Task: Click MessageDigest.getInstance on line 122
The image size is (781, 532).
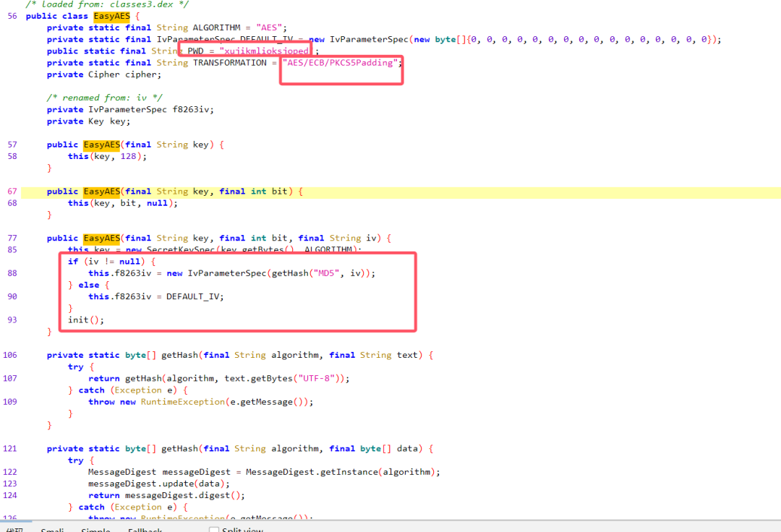Action: click(312, 472)
